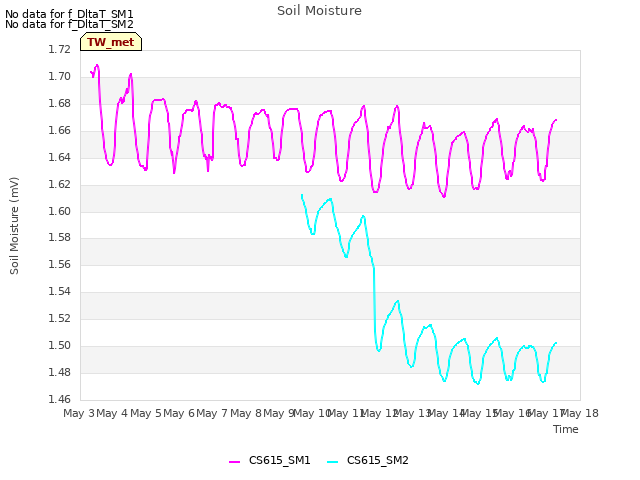Screen dimensions: 640x480
Task: Click the May 18 x-axis tick label
Action: coord(580,413)
